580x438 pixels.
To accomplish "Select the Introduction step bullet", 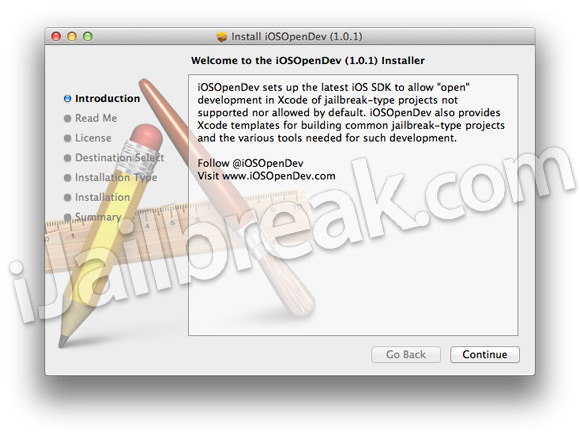I will click(x=67, y=98).
